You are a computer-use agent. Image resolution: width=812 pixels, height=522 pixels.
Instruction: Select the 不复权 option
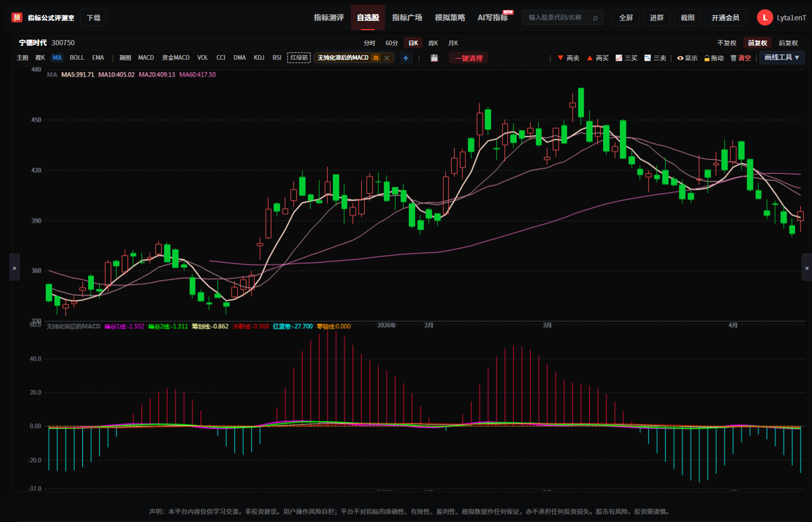(x=727, y=43)
